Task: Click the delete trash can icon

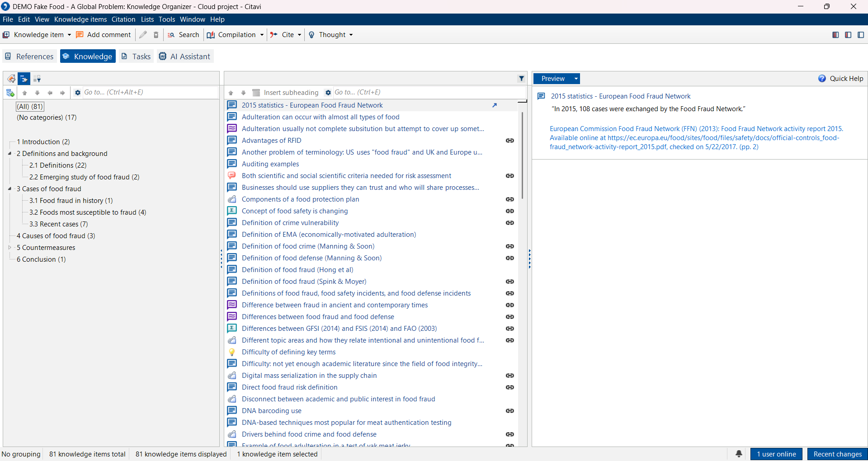Action: (x=156, y=35)
